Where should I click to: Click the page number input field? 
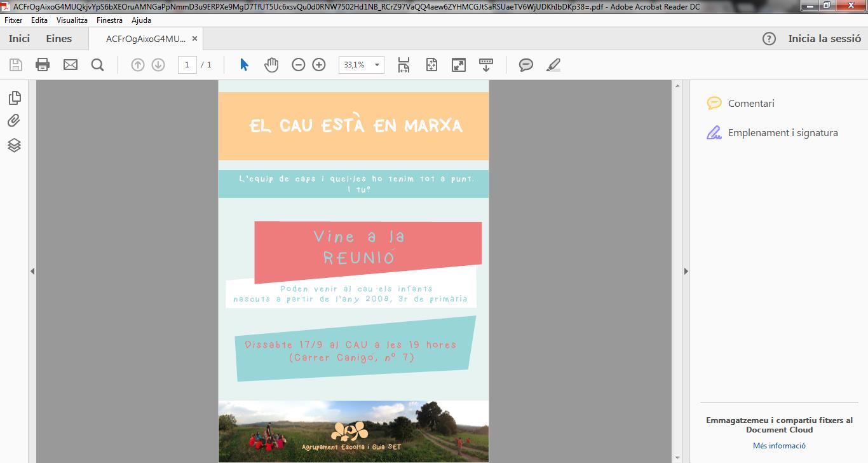pos(187,65)
